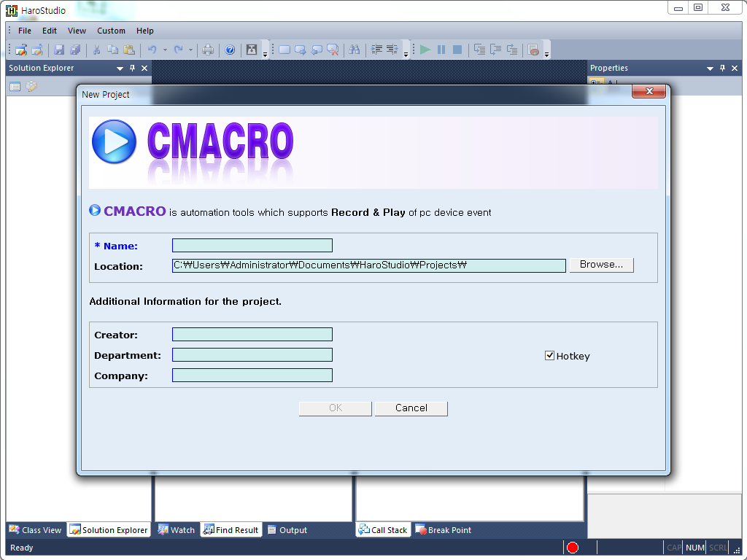The width and height of the screenshot is (747, 560).
Task: Click the Location path field
Action: [x=368, y=265]
